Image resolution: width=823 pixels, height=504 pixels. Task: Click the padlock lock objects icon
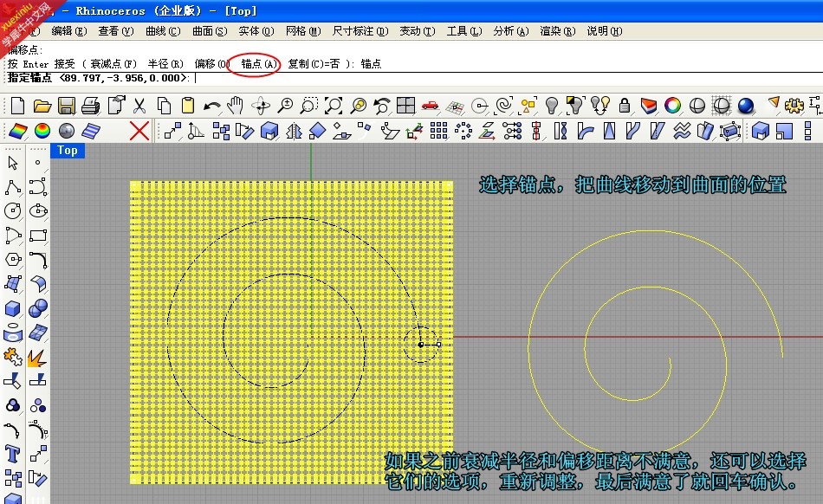point(624,106)
